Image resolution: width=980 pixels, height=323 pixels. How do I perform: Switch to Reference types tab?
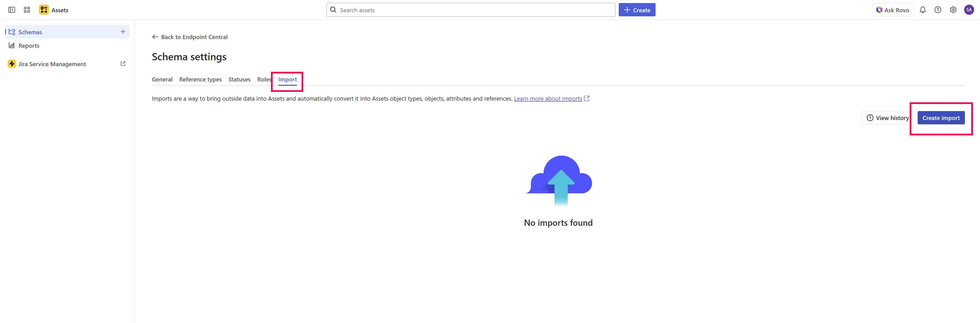(x=200, y=79)
